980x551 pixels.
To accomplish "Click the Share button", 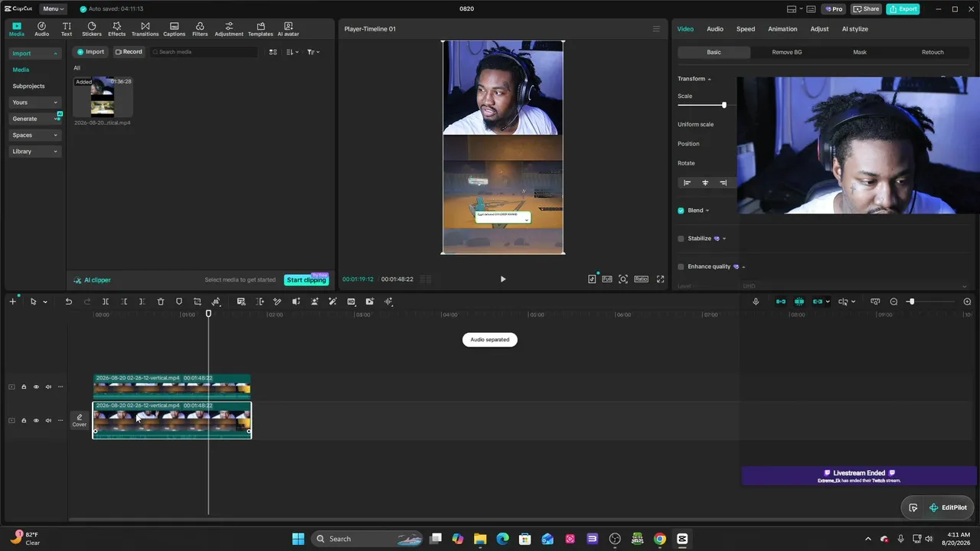I will click(x=866, y=9).
